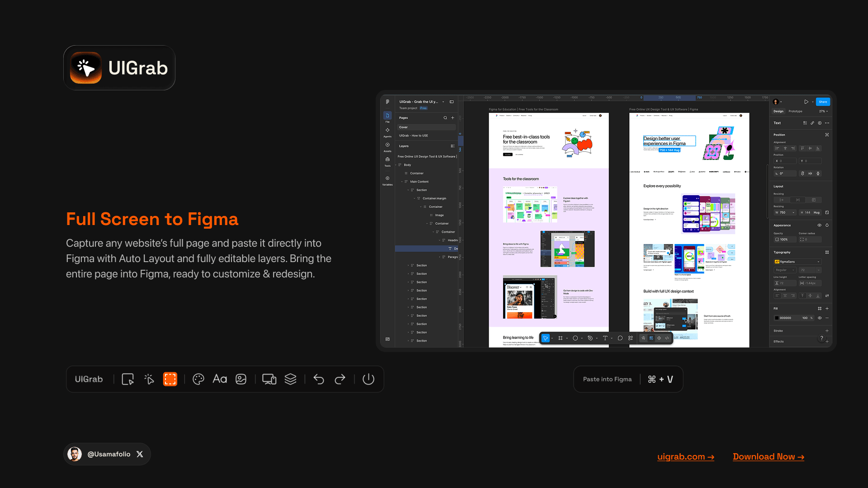Collapse the Main Content layer
868x488 pixels.
[x=402, y=182]
